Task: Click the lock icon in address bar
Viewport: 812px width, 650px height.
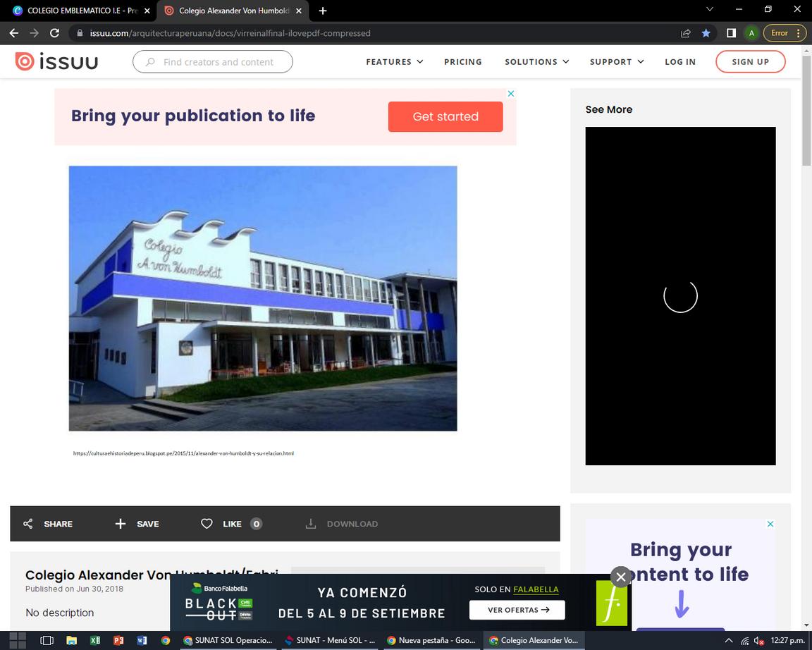Action: tap(79, 33)
